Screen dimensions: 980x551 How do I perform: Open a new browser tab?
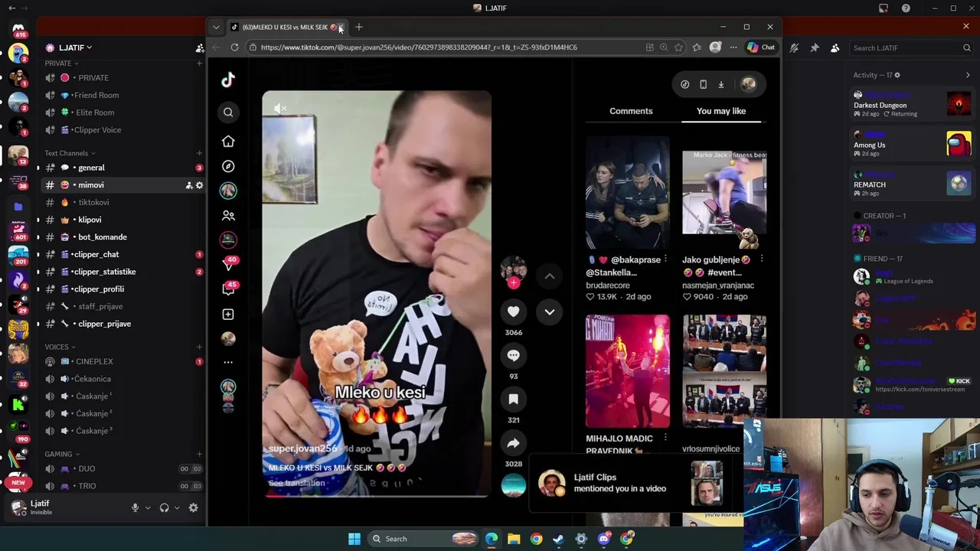tap(358, 27)
